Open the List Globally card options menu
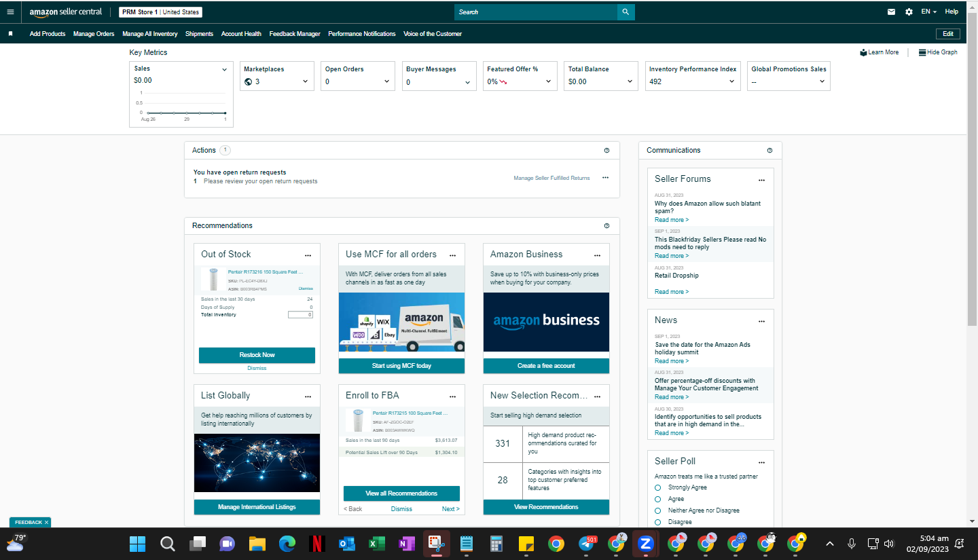 pos(308,396)
